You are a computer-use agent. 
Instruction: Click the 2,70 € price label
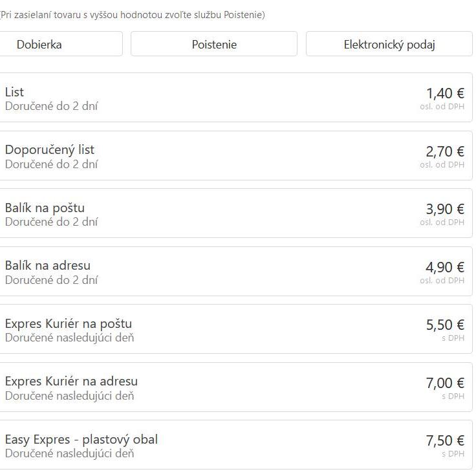445,152
